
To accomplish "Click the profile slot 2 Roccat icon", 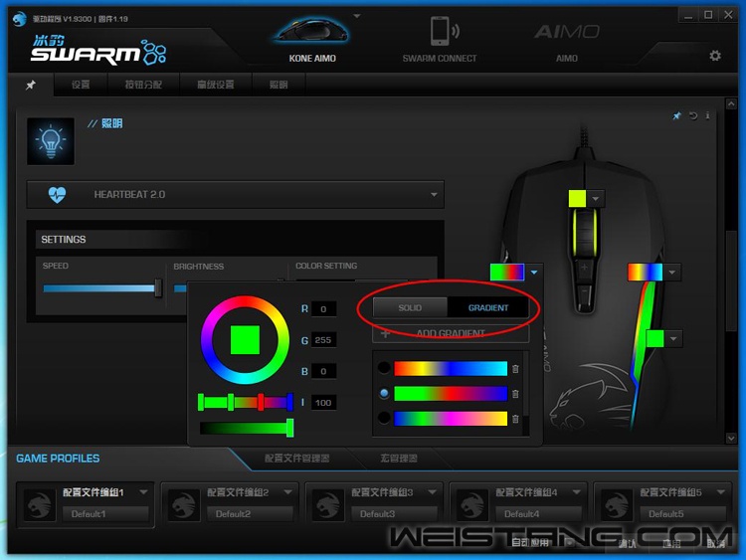I will tap(184, 505).
